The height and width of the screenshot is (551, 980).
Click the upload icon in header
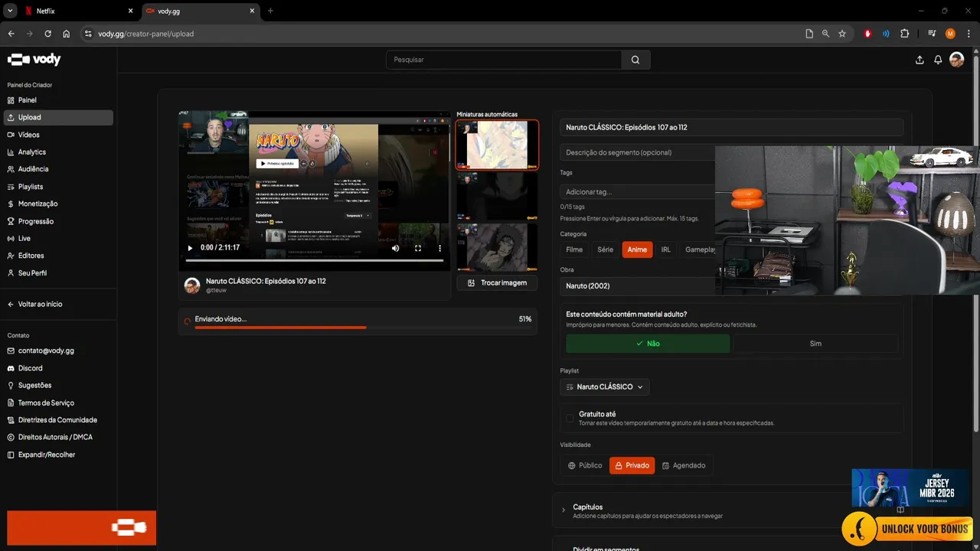(x=920, y=60)
